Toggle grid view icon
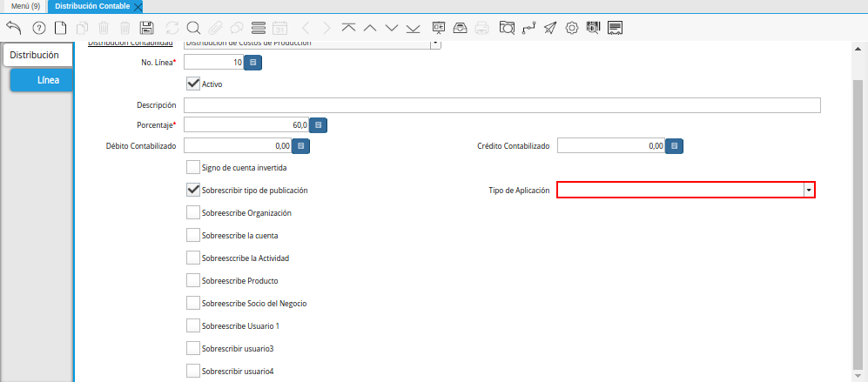Viewport: 868px width, 382px height. point(258,28)
